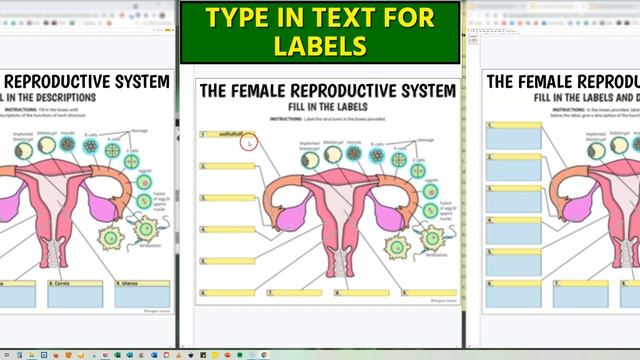Open Outlook from the taskbar

154,355
